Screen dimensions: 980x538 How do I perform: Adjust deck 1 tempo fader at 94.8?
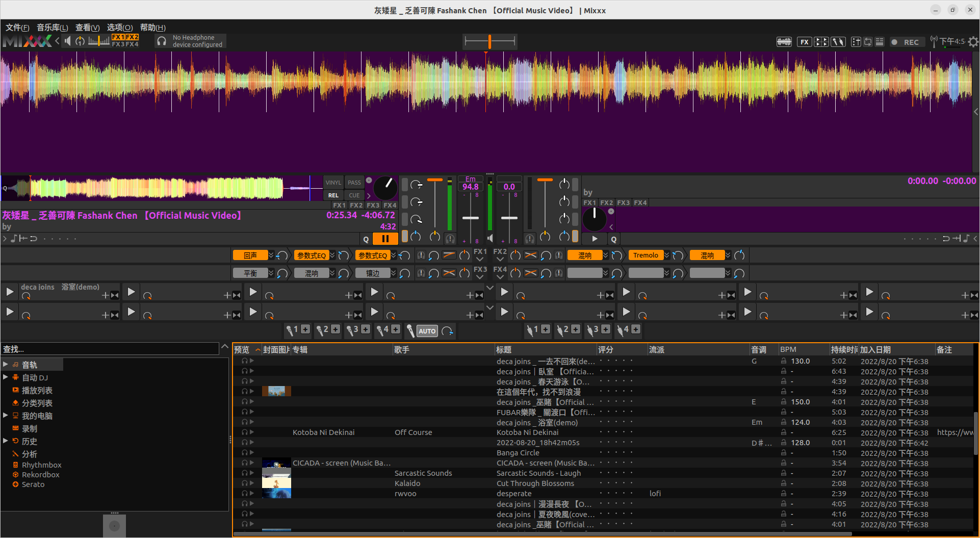pyautogui.click(x=470, y=218)
